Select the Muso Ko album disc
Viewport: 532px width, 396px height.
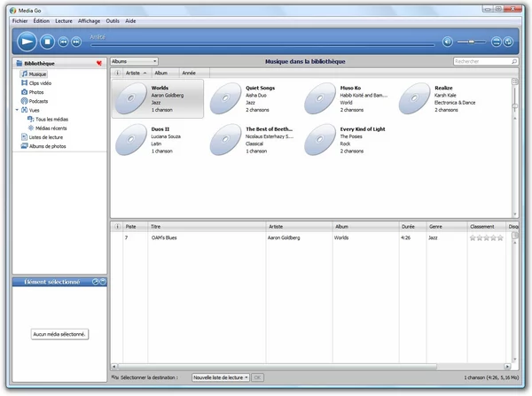(319, 98)
